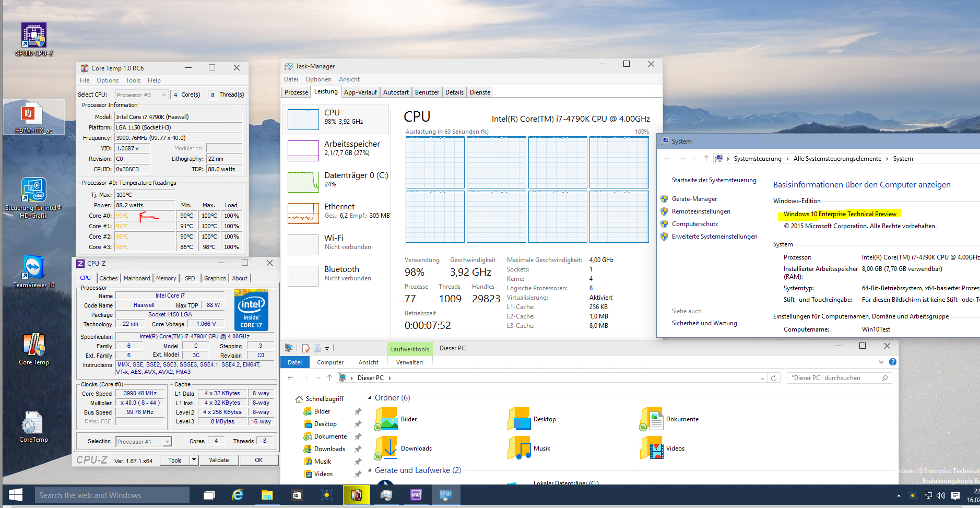Click the Validate button in CPU-Z
The width and height of the screenshot is (980, 508).
pyautogui.click(x=219, y=460)
